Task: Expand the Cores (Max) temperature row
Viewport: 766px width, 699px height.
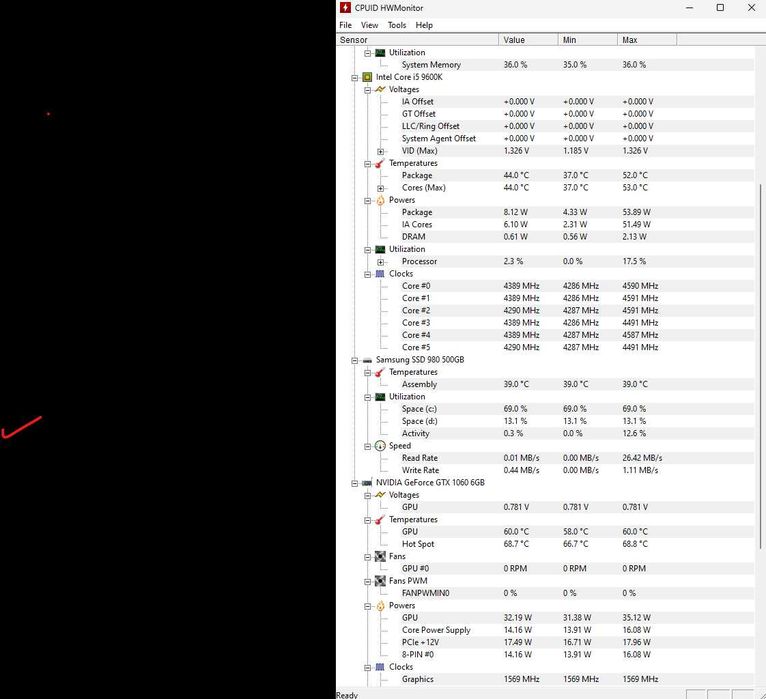Action: coord(381,188)
